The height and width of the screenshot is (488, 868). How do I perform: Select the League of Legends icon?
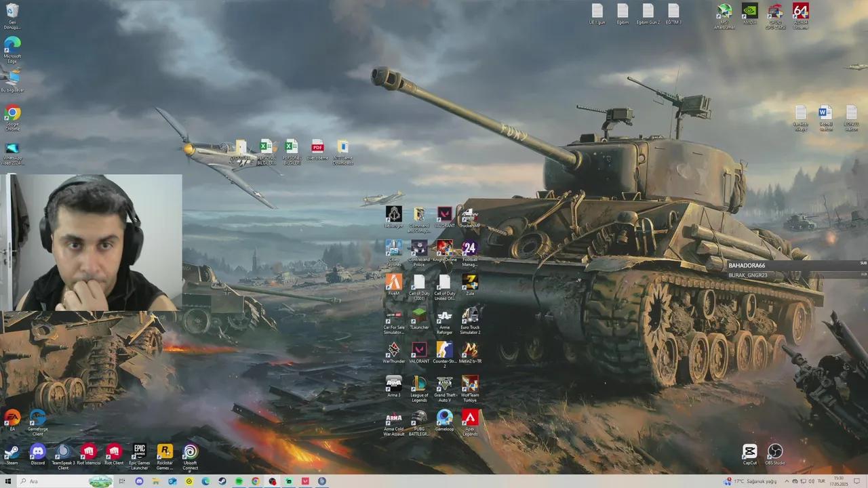(419, 389)
